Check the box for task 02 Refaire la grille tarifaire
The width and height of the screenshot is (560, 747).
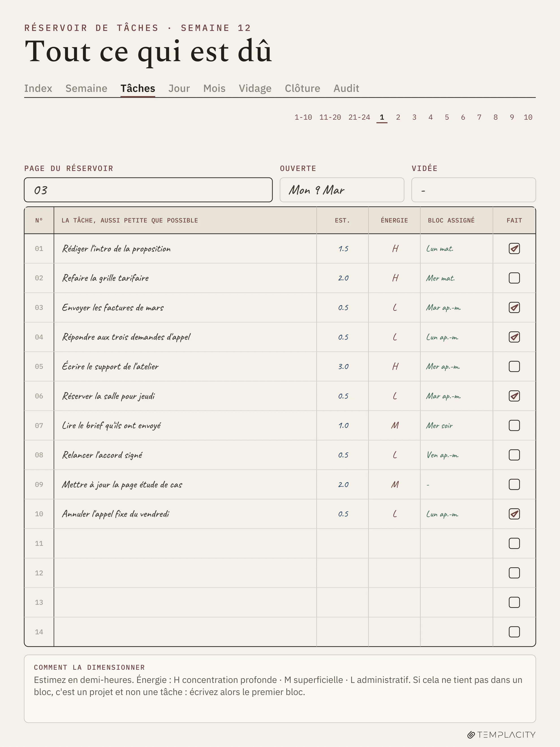(x=514, y=278)
